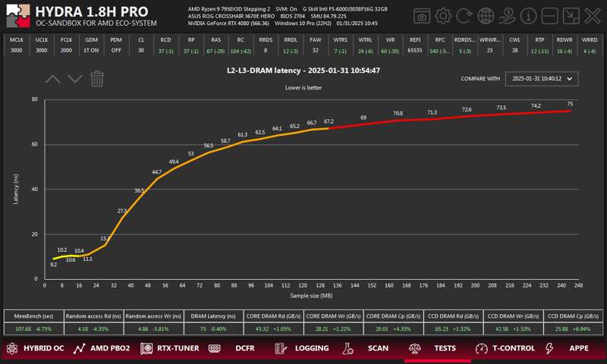Click the circular refresh arrow icon
The height and width of the screenshot is (364, 607).
tap(464, 16)
